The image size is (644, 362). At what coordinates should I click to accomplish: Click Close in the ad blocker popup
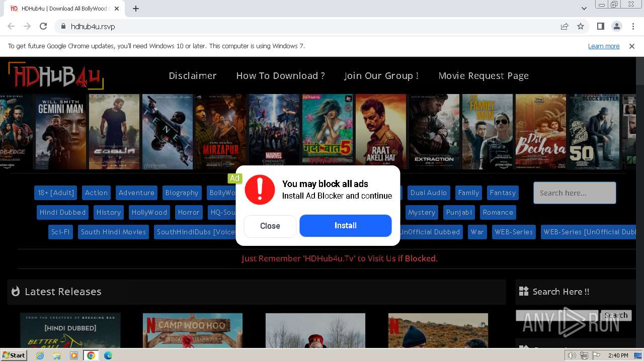[x=270, y=226]
